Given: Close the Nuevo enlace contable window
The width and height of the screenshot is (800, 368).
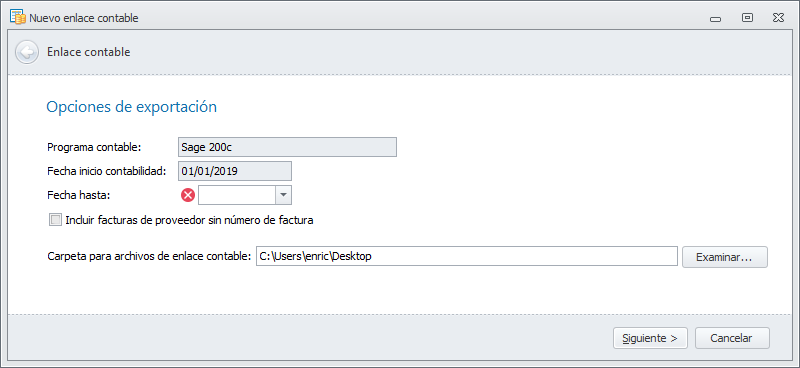Looking at the screenshot, I should point(778,18).
